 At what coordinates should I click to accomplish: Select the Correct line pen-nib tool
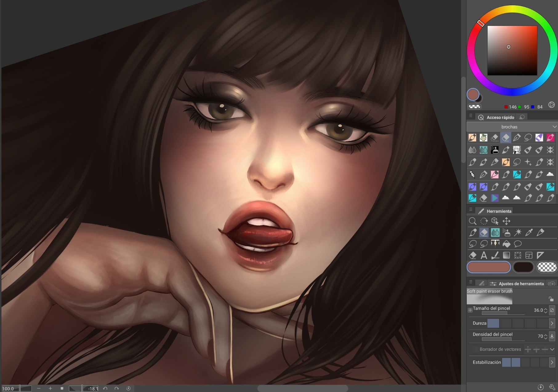[x=540, y=232]
